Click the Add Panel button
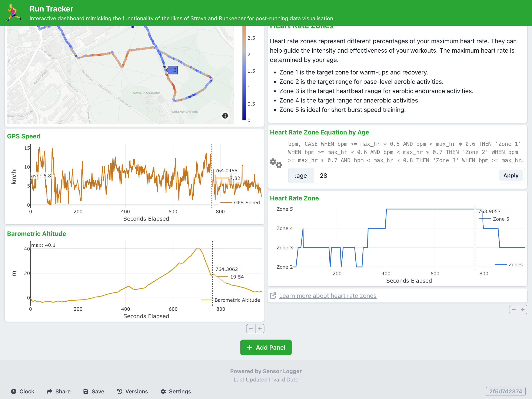 coord(266,347)
